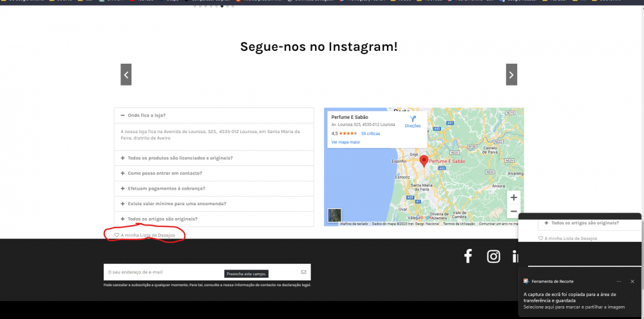Screen dimensions: 644x319
Task: Click 'A captura de ecrã foi copiada' notification message
Action: [x=570, y=297]
